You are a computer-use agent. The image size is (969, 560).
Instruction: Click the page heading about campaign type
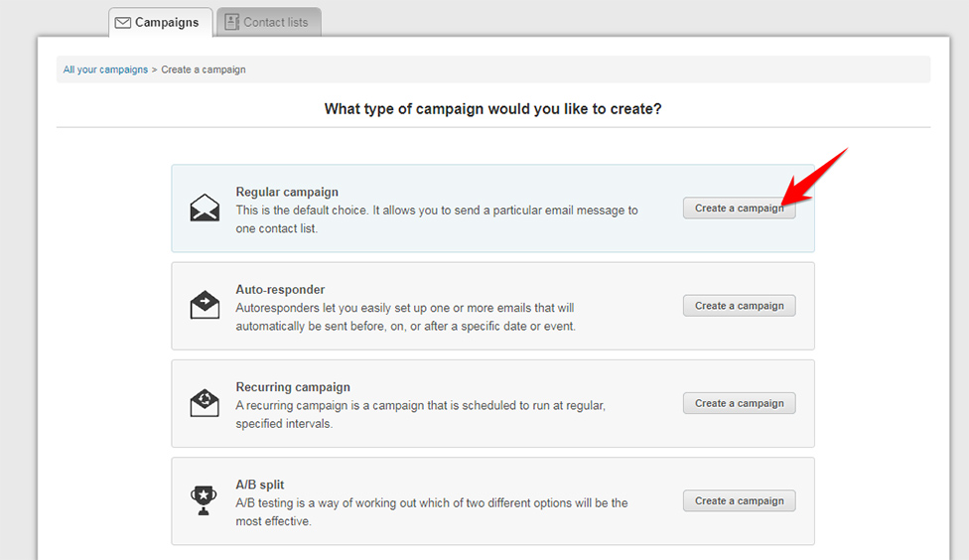point(492,109)
